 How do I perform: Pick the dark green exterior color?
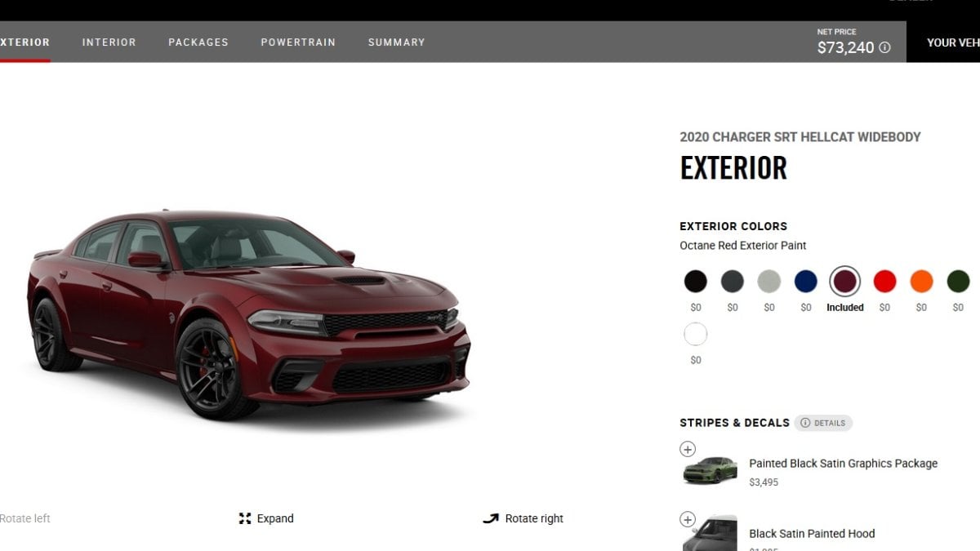958,282
